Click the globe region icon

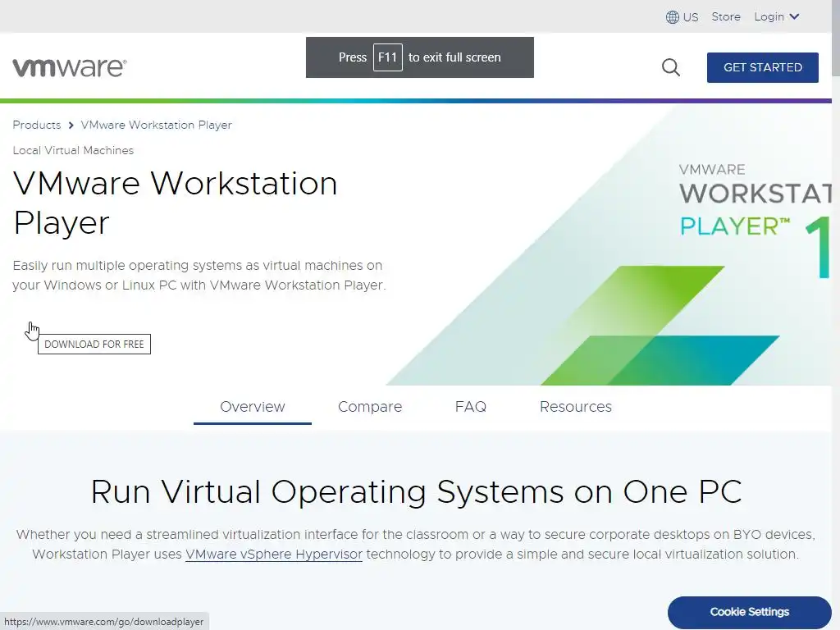click(x=673, y=17)
